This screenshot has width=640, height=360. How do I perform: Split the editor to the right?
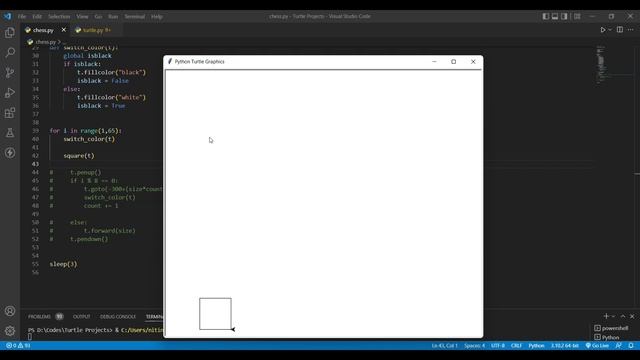(x=620, y=30)
